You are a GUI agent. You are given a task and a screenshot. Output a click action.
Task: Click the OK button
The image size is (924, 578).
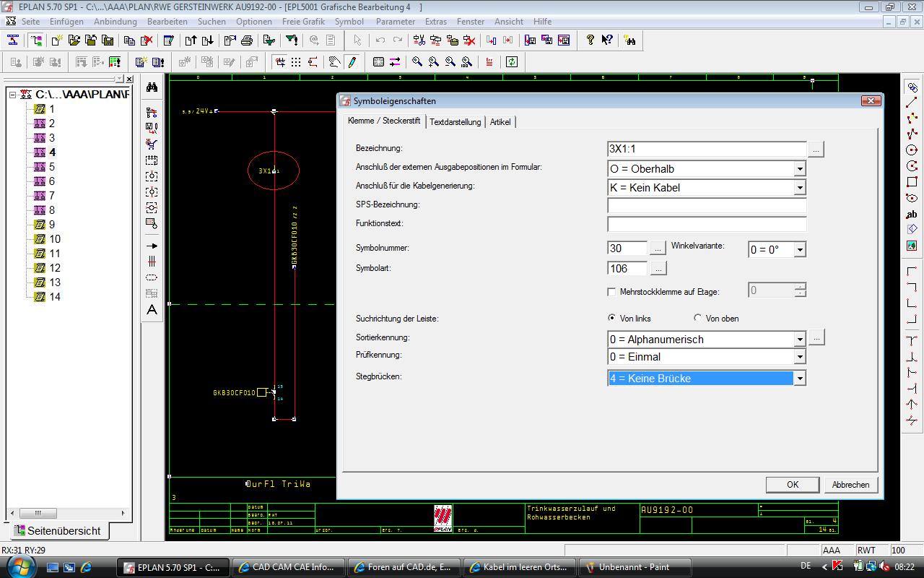tap(793, 485)
